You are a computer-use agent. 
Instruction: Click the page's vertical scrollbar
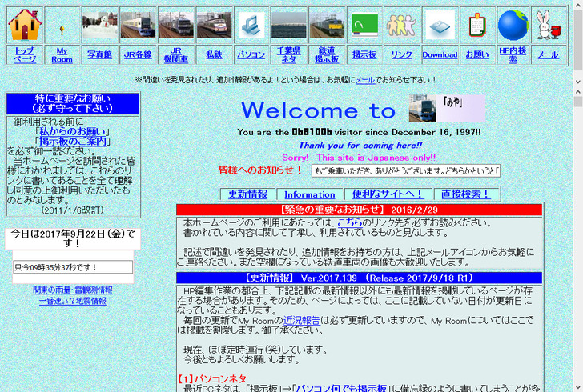[x=577, y=200]
